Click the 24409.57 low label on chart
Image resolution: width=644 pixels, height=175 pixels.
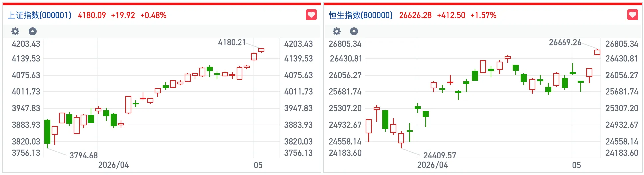[440, 155]
